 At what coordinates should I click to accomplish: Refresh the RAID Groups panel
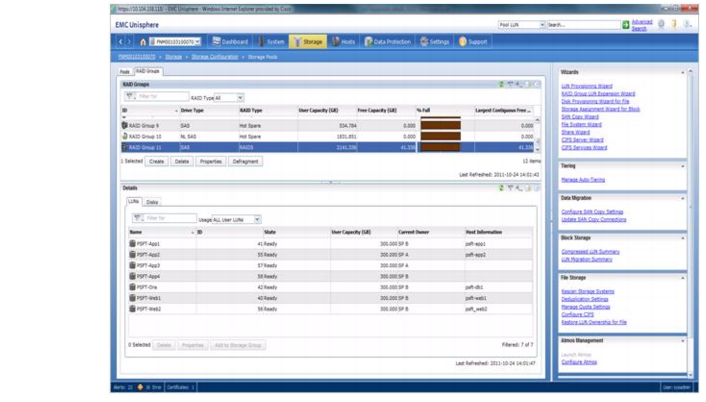coord(501,84)
